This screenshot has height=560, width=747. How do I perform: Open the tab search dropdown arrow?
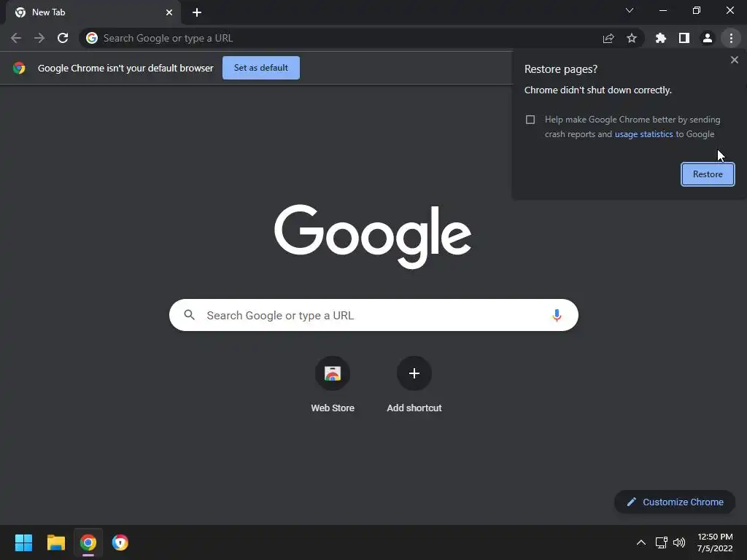[x=630, y=10]
